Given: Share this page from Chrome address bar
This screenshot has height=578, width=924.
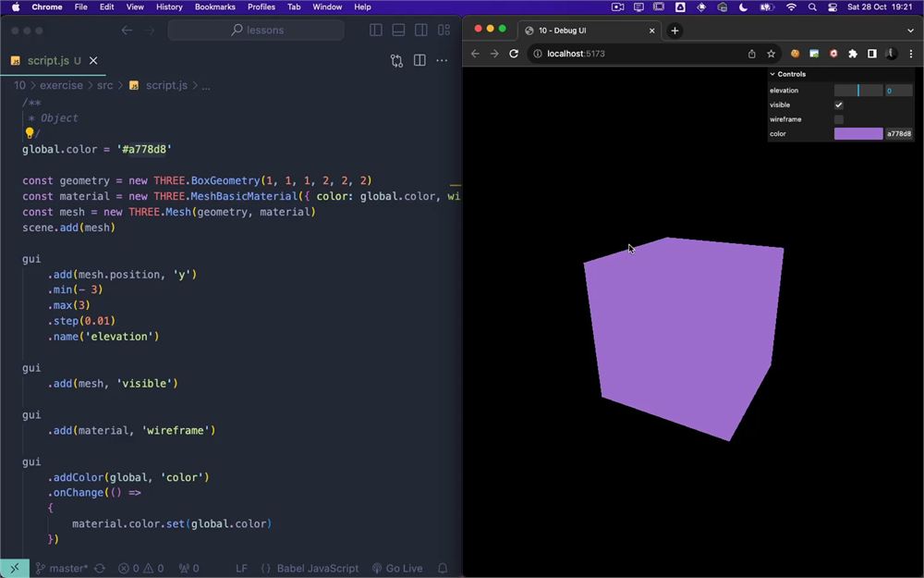Looking at the screenshot, I should click(752, 54).
